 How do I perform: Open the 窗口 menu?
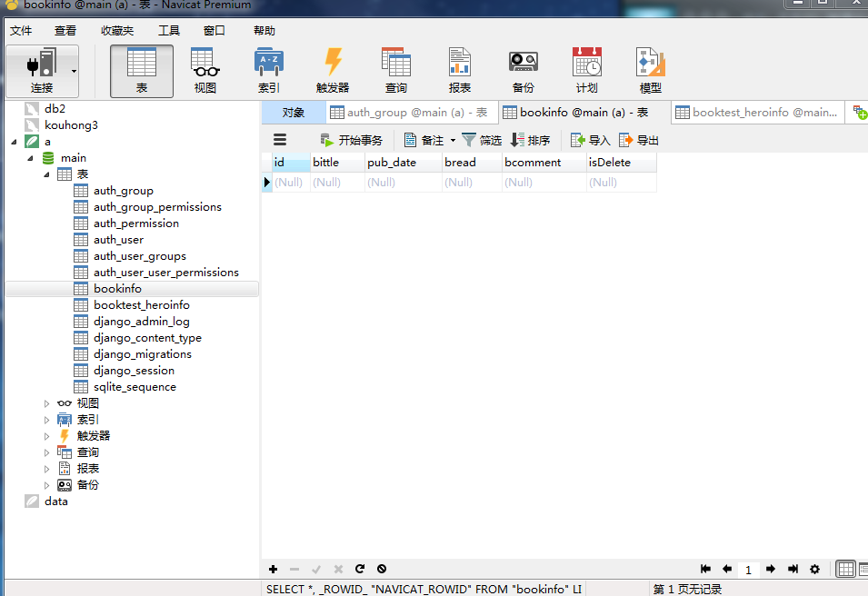click(x=215, y=31)
